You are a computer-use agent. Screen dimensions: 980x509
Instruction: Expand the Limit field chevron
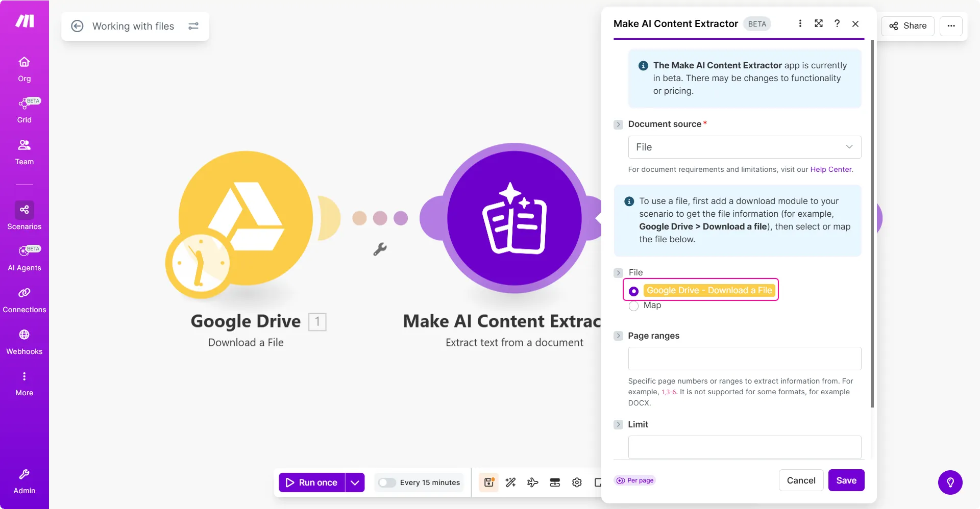coord(618,424)
